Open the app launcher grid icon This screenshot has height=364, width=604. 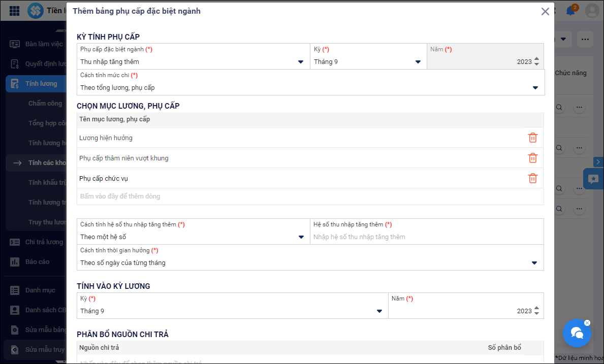click(x=15, y=11)
